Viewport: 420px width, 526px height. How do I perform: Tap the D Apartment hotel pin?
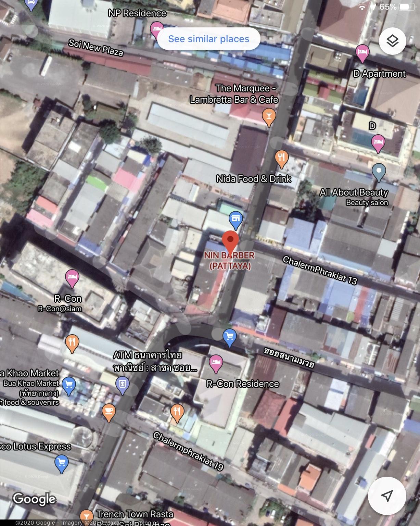[362, 53]
